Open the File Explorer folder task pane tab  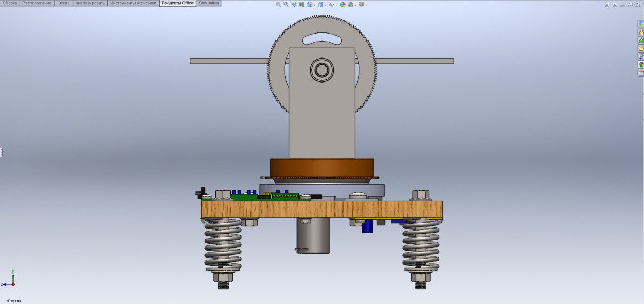641,48
